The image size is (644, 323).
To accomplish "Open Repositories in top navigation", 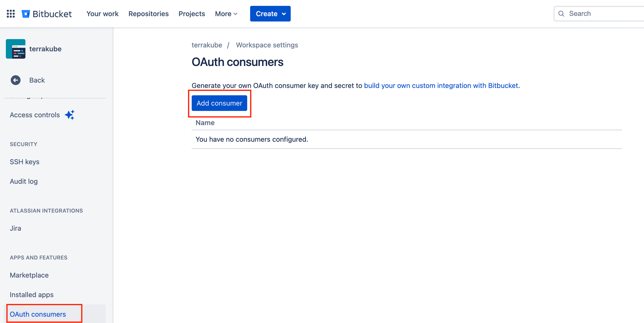I will point(148,14).
